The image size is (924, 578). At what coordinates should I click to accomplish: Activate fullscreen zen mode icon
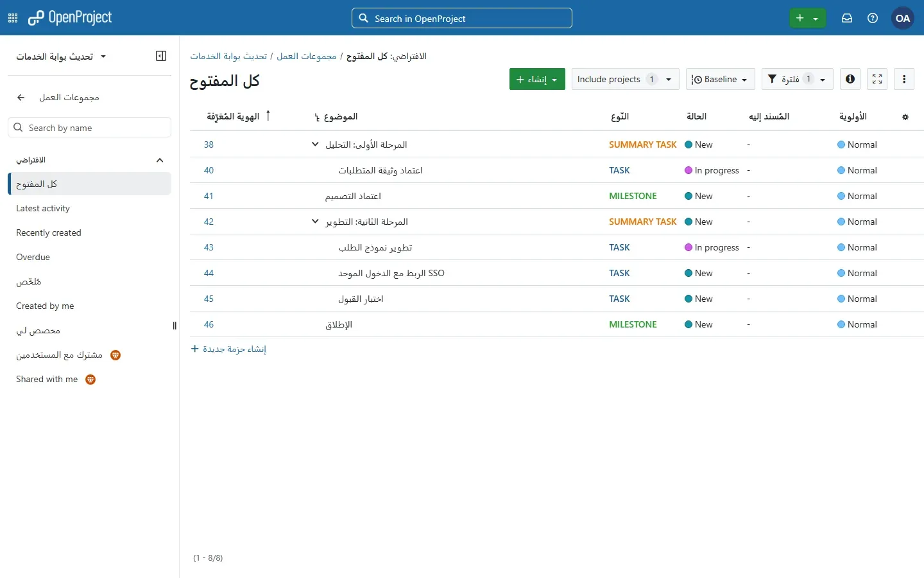[x=877, y=79]
